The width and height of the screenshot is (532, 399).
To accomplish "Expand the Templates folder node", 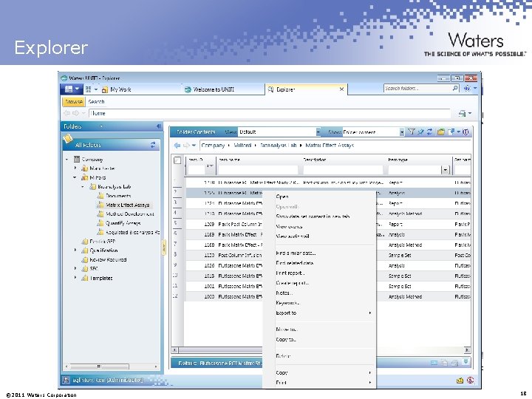I will [75, 278].
